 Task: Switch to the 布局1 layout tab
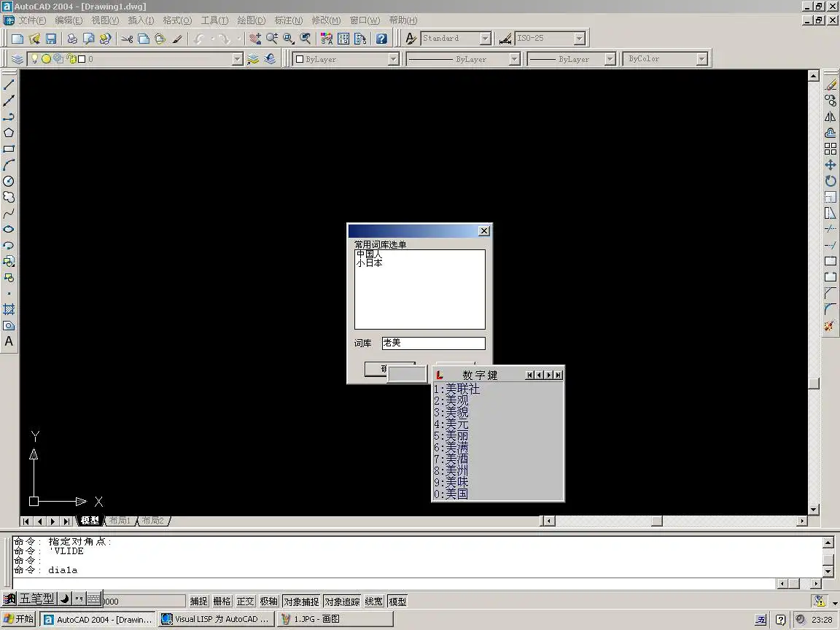(x=120, y=521)
